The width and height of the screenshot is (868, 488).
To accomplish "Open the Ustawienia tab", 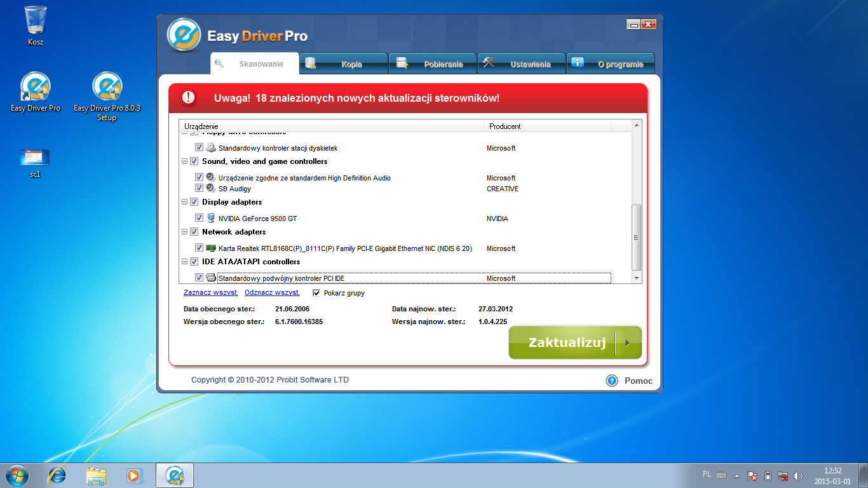I will [522, 64].
